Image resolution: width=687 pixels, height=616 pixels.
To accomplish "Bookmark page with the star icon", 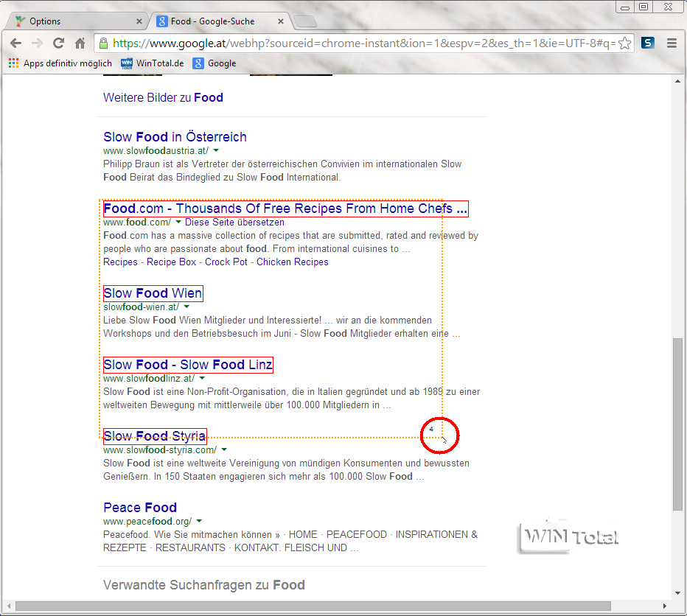I will click(624, 43).
